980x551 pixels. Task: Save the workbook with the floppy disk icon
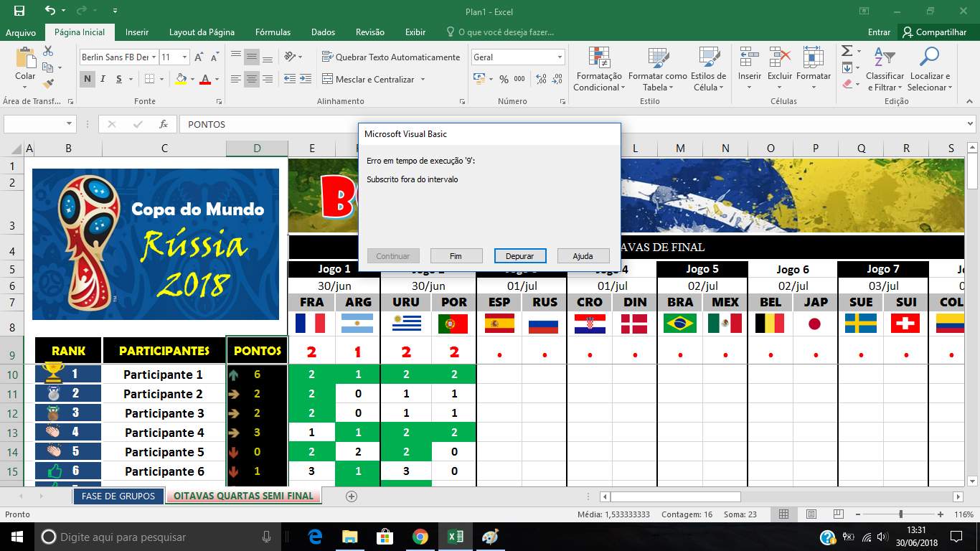pyautogui.click(x=19, y=11)
